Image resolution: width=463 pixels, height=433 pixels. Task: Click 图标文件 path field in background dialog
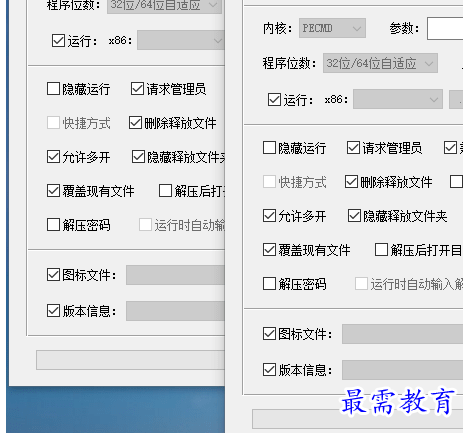(x=175, y=275)
